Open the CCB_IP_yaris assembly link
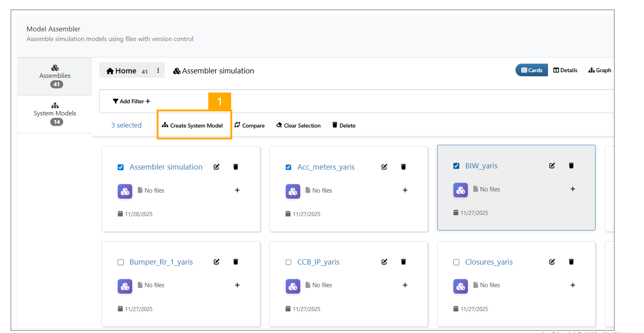Viewport: 644px width, 333px height. tap(318, 262)
